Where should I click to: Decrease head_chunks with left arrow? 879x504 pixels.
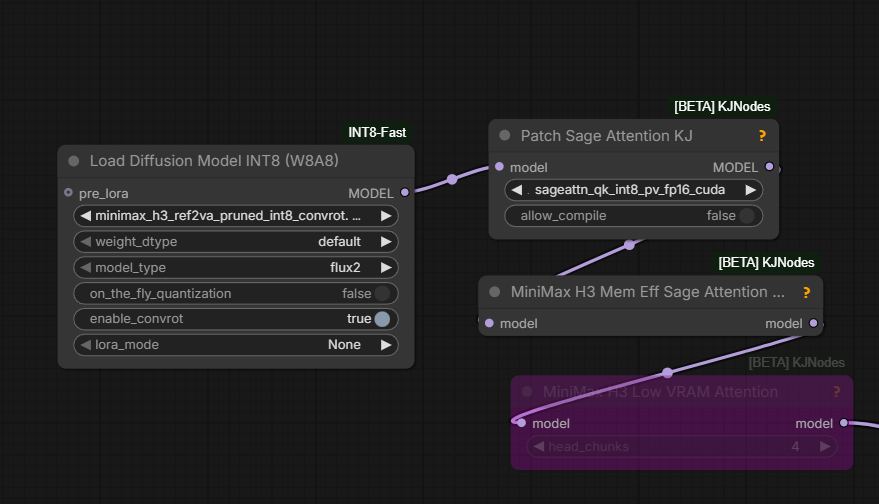pos(538,446)
